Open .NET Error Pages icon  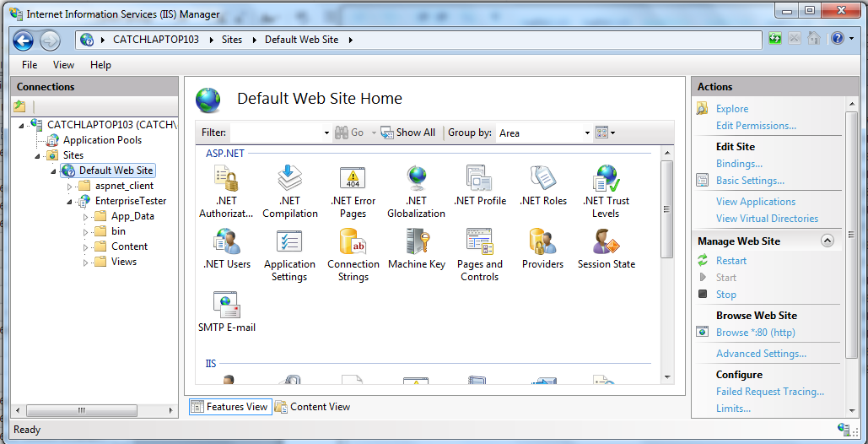click(353, 179)
